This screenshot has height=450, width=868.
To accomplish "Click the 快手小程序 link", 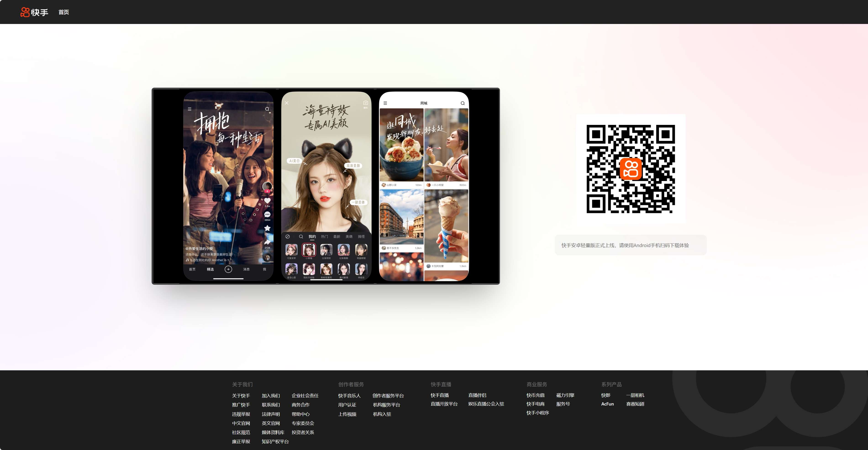I will 538,413.
